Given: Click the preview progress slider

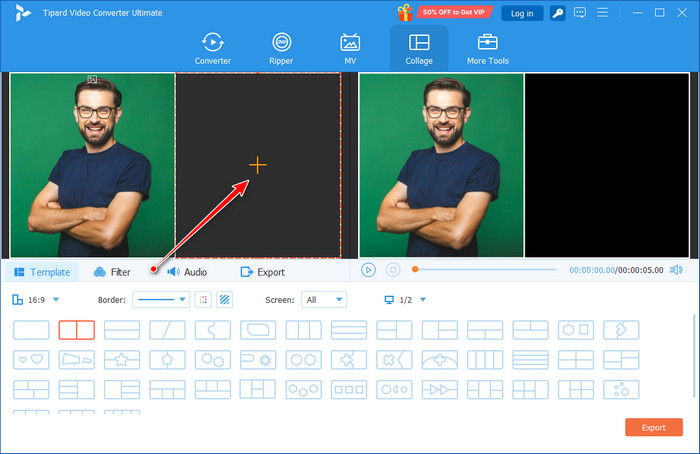Looking at the screenshot, I should pyautogui.click(x=484, y=269).
